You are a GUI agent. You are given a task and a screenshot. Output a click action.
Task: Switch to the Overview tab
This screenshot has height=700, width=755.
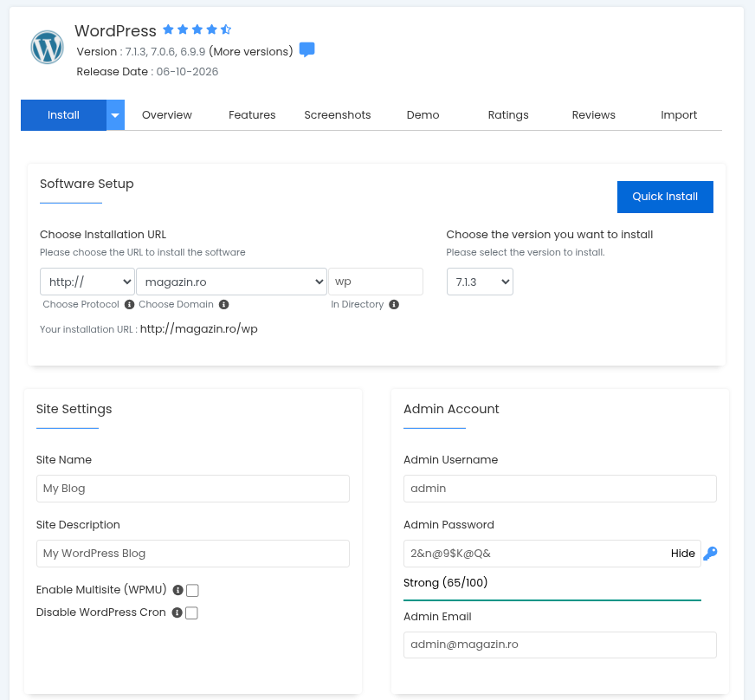coord(166,115)
